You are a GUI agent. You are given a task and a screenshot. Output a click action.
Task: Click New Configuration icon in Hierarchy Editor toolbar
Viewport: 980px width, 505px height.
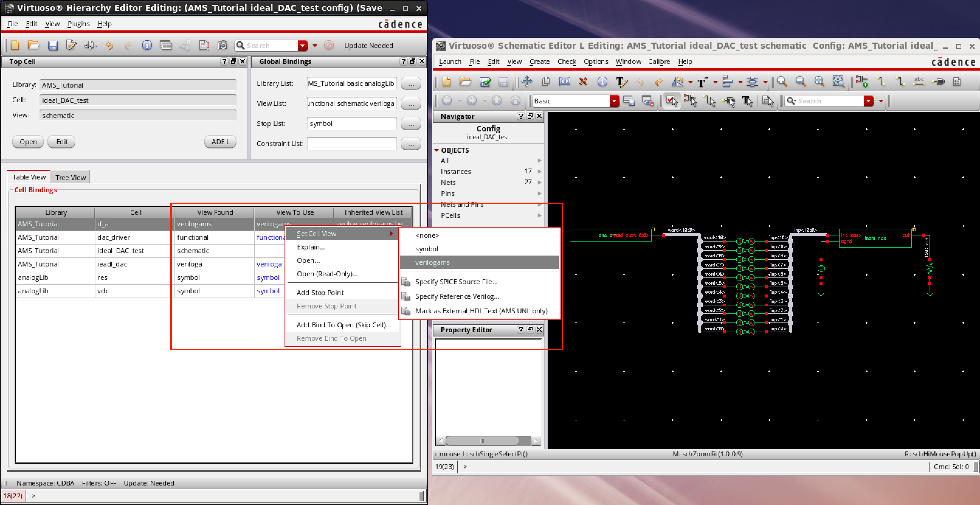(x=15, y=45)
